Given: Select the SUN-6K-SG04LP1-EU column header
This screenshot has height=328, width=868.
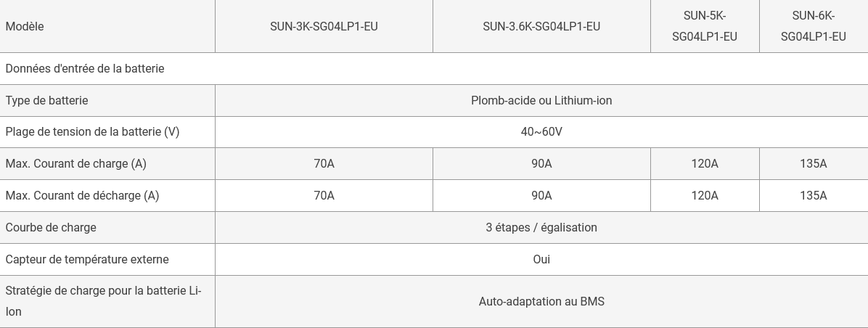Looking at the screenshot, I should pos(813,26).
